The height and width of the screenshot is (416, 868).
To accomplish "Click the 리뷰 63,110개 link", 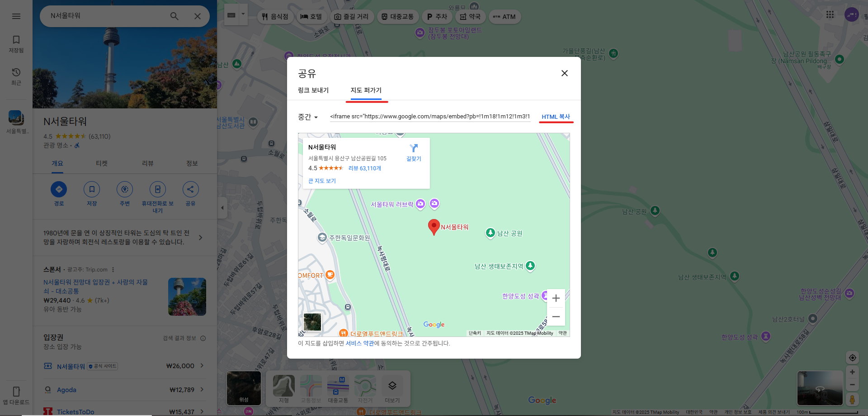I will (x=364, y=168).
